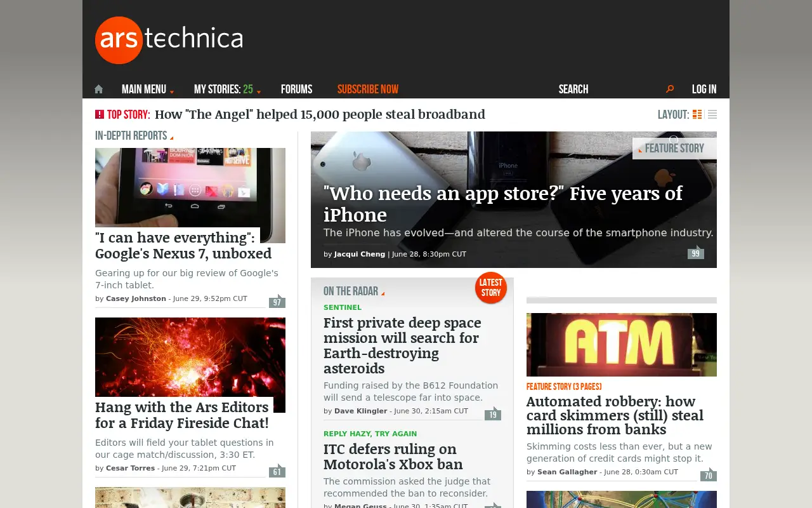
Task: Expand the My Stories dropdown
Action: [227, 89]
